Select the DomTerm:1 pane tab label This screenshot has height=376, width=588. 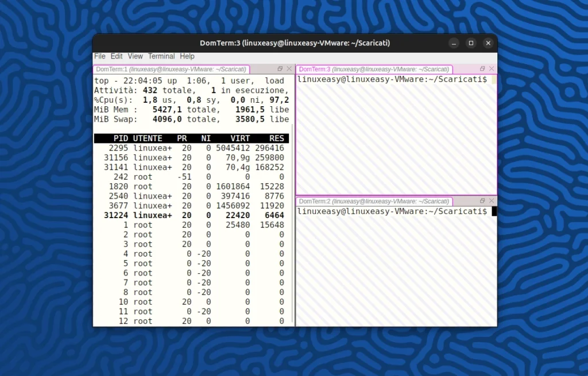coord(171,68)
